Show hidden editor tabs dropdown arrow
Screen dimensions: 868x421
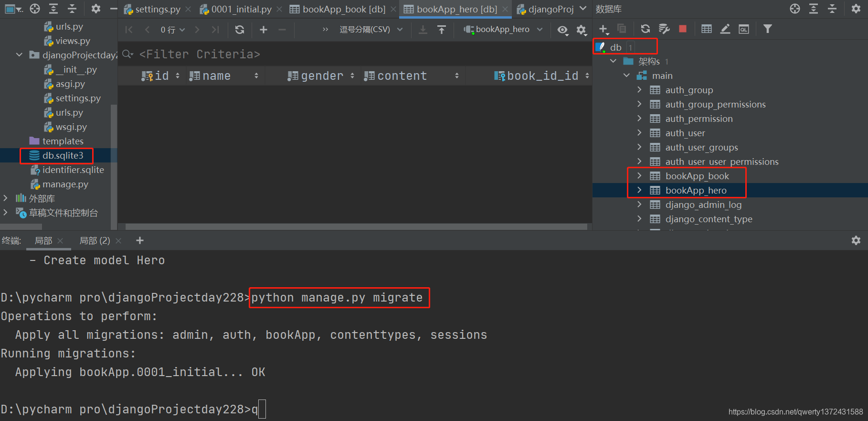coord(583,9)
